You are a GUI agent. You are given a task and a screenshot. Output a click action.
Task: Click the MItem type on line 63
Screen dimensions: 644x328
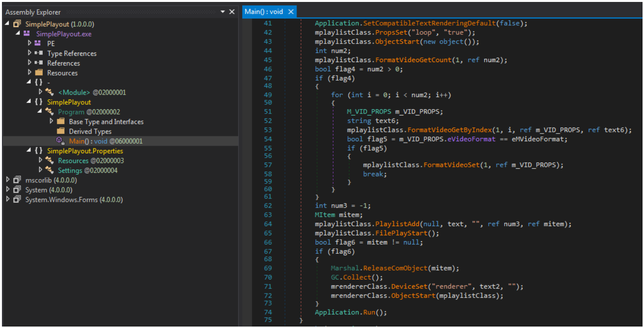tap(325, 215)
